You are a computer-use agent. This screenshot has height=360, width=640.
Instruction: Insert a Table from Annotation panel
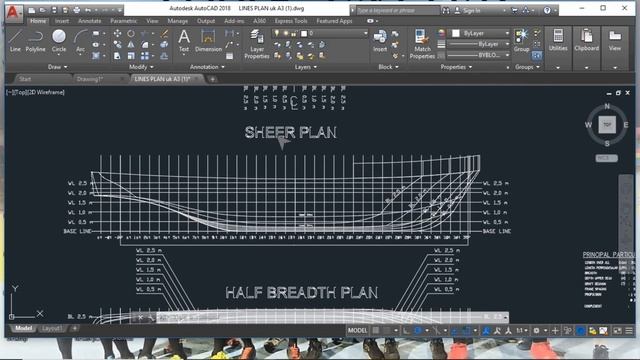(229, 56)
